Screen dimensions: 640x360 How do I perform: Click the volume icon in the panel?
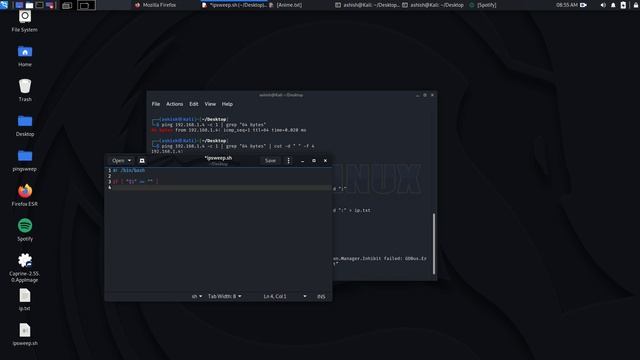coord(603,5)
